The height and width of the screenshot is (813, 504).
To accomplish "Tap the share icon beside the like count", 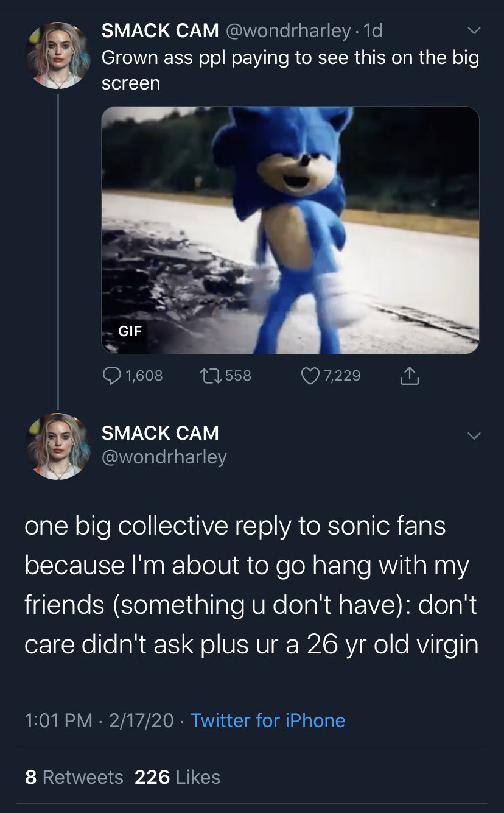I will [409, 377].
